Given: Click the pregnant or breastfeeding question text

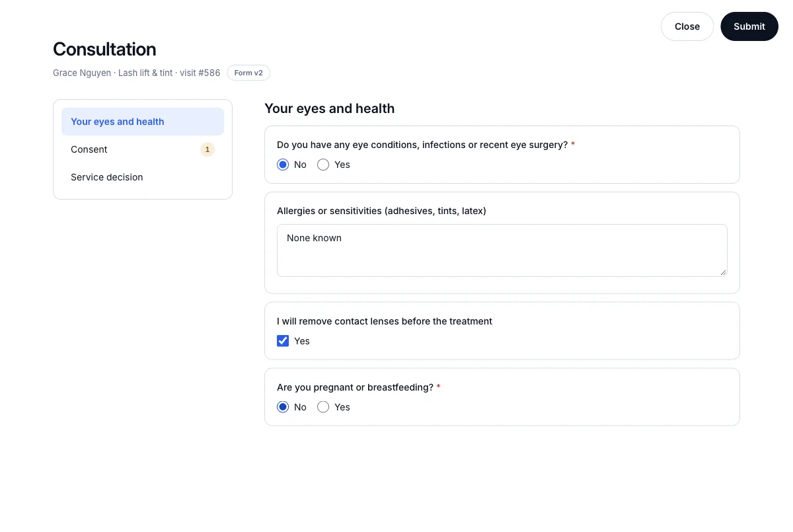Looking at the screenshot, I should (x=355, y=387).
